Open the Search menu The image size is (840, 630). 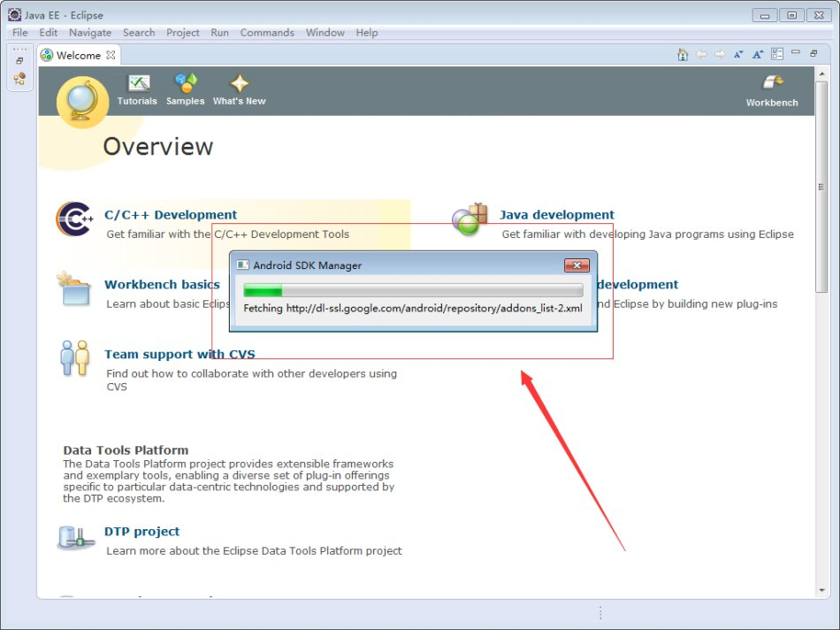pyautogui.click(x=139, y=33)
